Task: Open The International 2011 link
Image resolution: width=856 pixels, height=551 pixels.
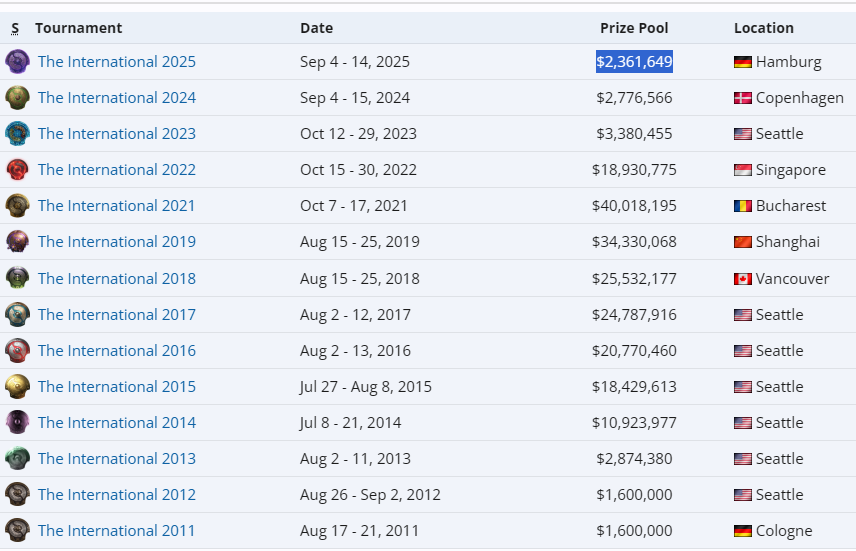Action: [117, 531]
